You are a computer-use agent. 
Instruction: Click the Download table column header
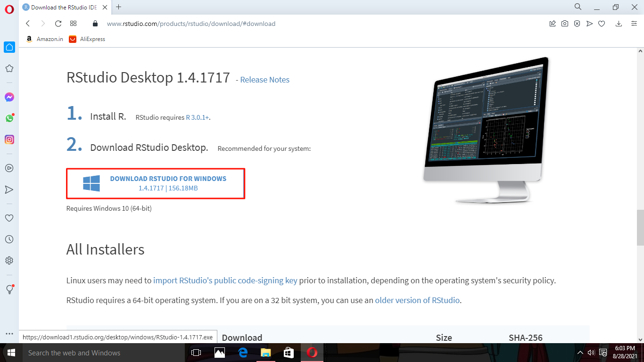coord(242,337)
